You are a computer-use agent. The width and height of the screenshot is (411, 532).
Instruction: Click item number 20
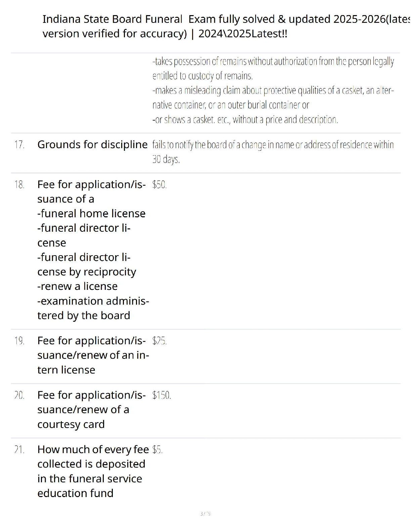coord(19,395)
